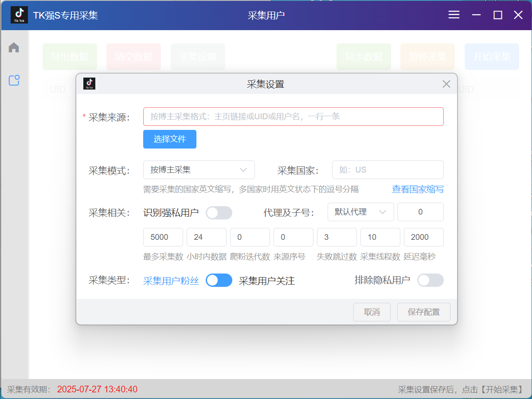Focus the 采集国家 input field
Image resolution: width=532 pixels, height=399 pixels.
[388, 170]
